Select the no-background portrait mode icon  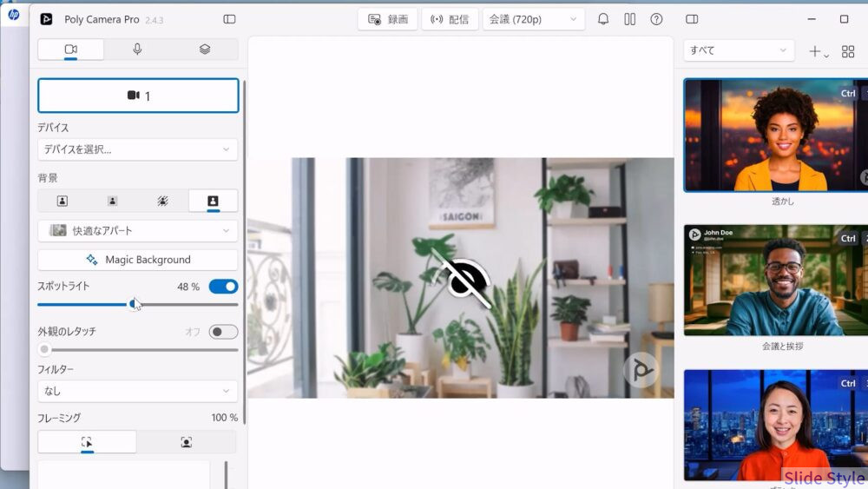pos(62,201)
